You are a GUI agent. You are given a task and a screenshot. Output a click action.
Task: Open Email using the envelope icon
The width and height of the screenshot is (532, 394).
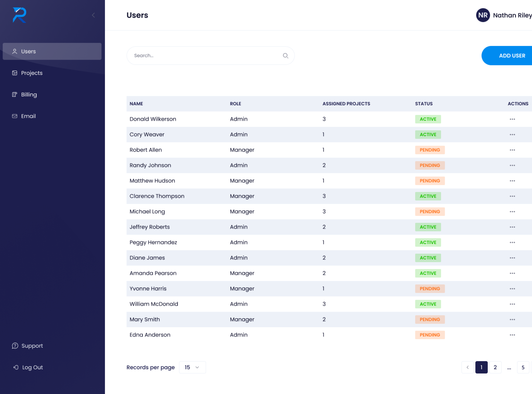pyautogui.click(x=14, y=116)
